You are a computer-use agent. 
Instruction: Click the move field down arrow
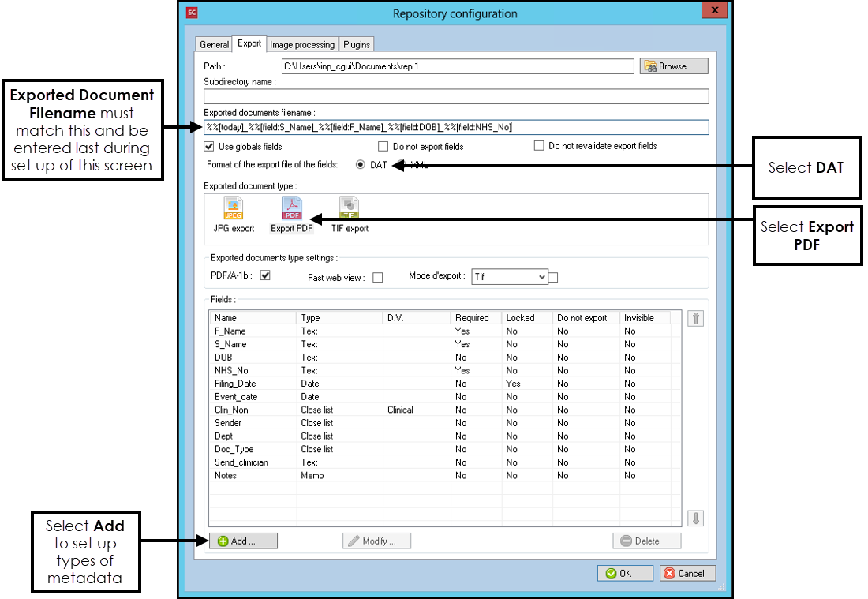pyautogui.click(x=696, y=519)
